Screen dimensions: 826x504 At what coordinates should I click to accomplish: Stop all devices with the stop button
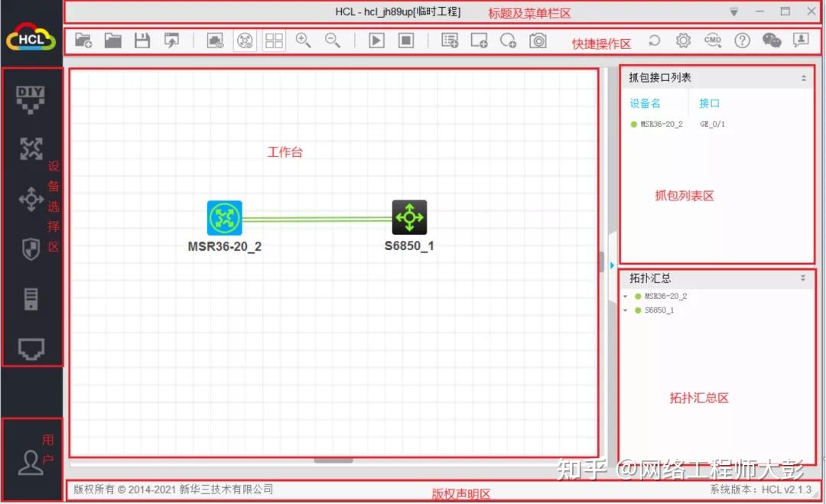pyautogui.click(x=406, y=41)
